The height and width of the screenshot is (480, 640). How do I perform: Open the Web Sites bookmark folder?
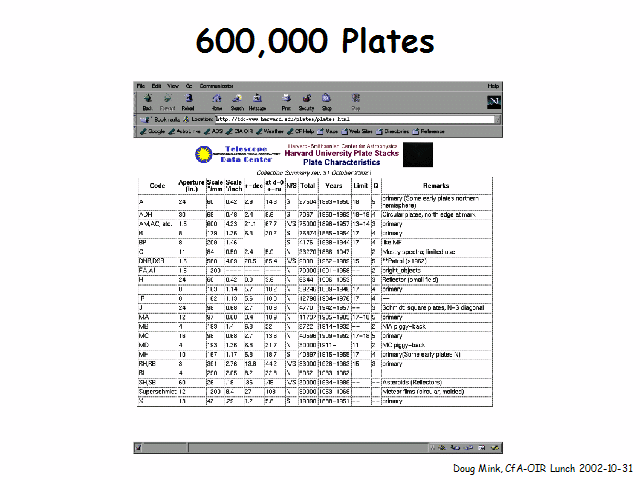pos(357,131)
